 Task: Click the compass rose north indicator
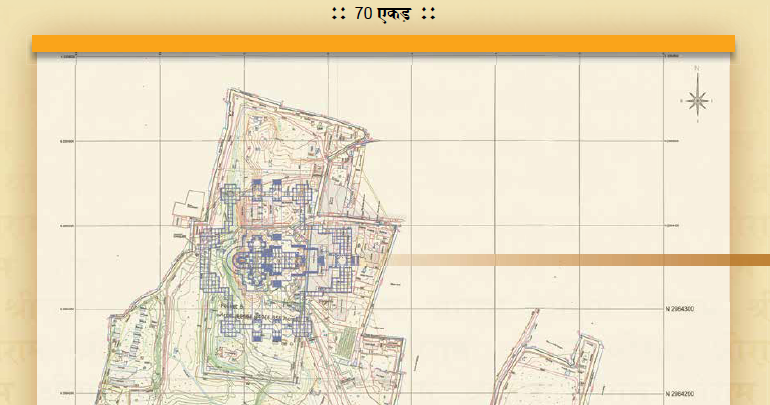pyautogui.click(x=697, y=99)
